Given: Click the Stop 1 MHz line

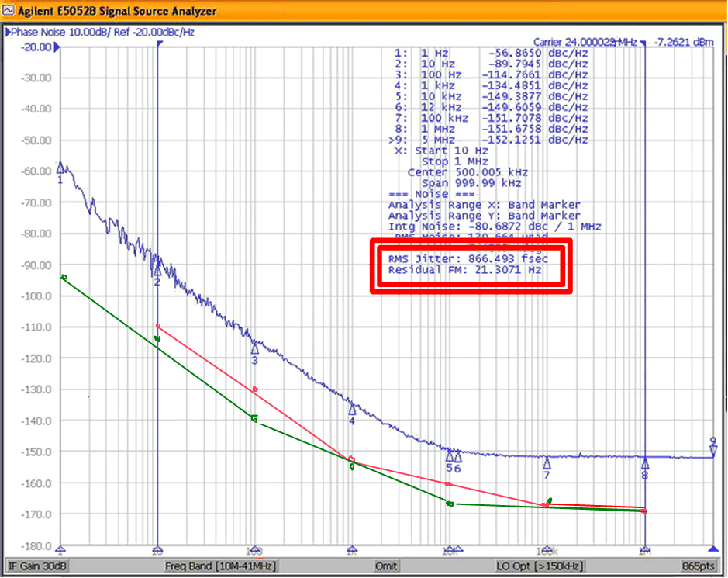Looking at the screenshot, I should tap(454, 161).
